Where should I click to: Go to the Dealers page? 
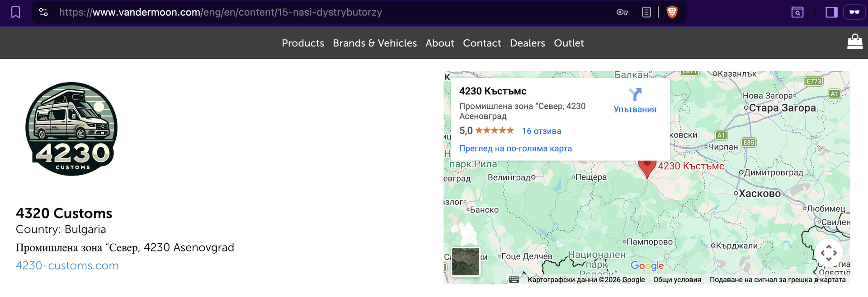point(527,43)
